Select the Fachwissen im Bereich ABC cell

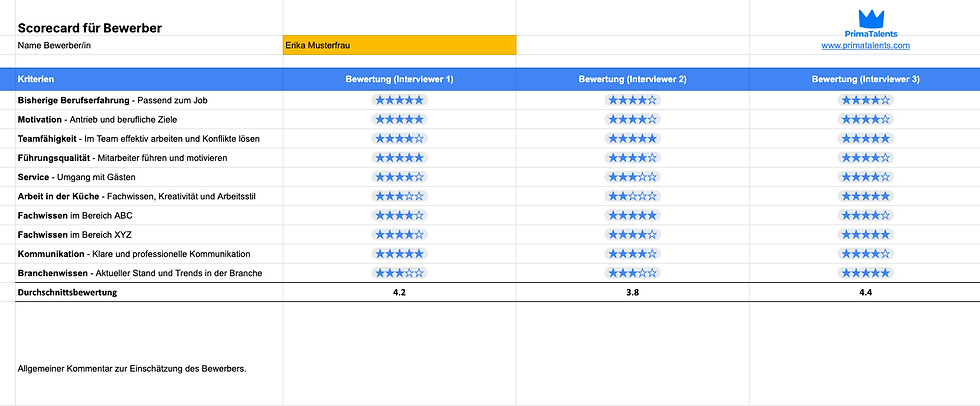point(149,215)
